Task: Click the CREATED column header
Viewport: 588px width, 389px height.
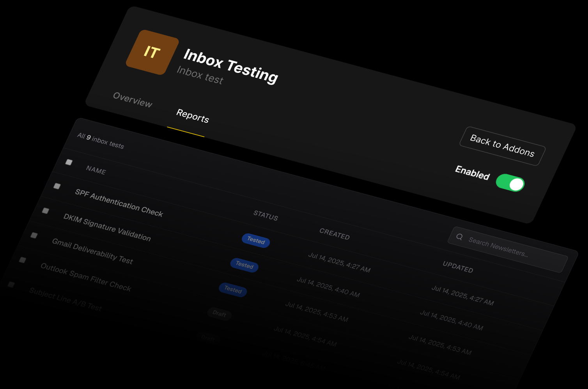Action: pos(335,234)
